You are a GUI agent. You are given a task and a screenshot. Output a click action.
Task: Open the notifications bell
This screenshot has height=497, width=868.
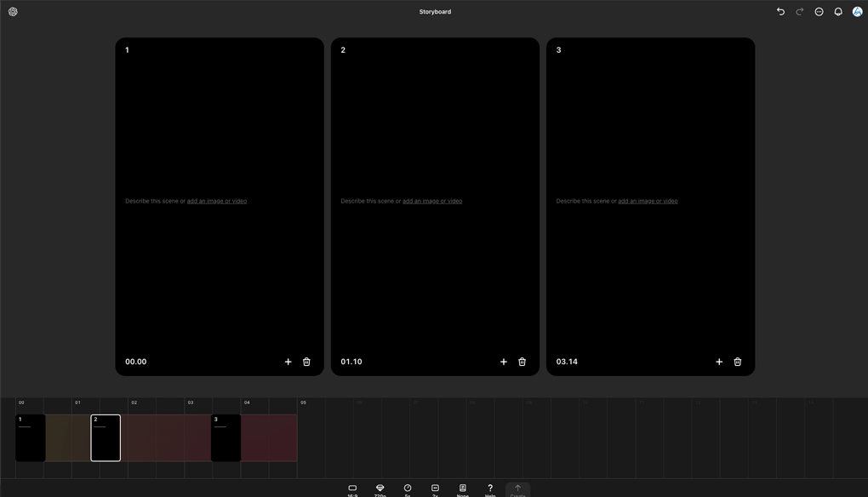(x=838, y=12)
